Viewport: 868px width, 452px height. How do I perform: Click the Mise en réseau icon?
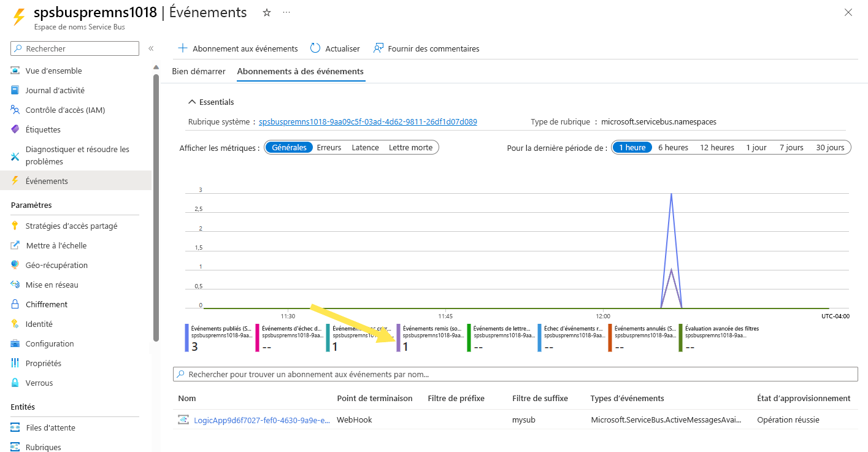tap(15, 285)
